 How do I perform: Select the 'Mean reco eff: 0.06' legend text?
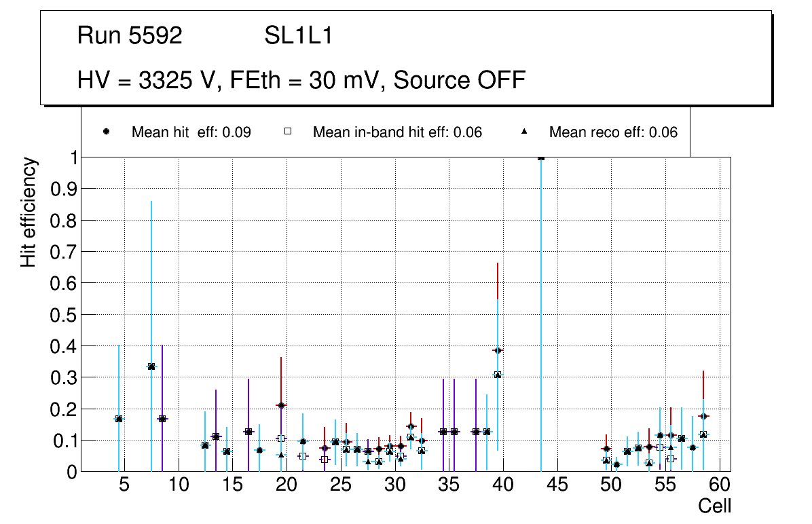(613, 132)
